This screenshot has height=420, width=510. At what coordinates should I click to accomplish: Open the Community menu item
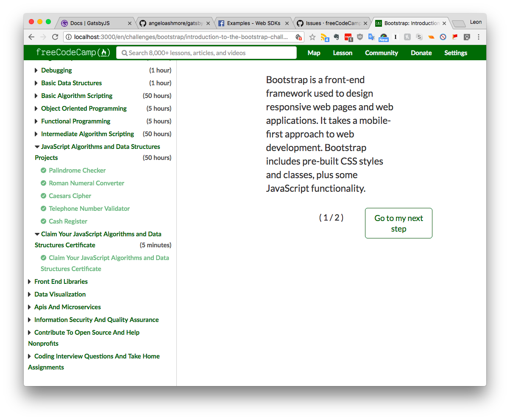point(381,53)
